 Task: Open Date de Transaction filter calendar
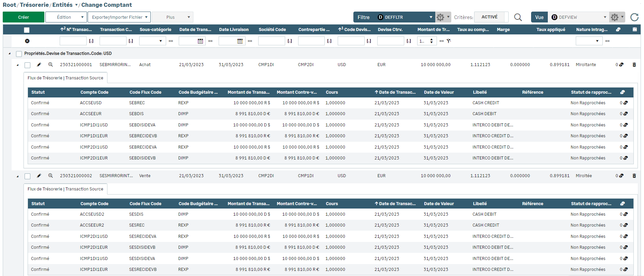[x=200, y=41]
